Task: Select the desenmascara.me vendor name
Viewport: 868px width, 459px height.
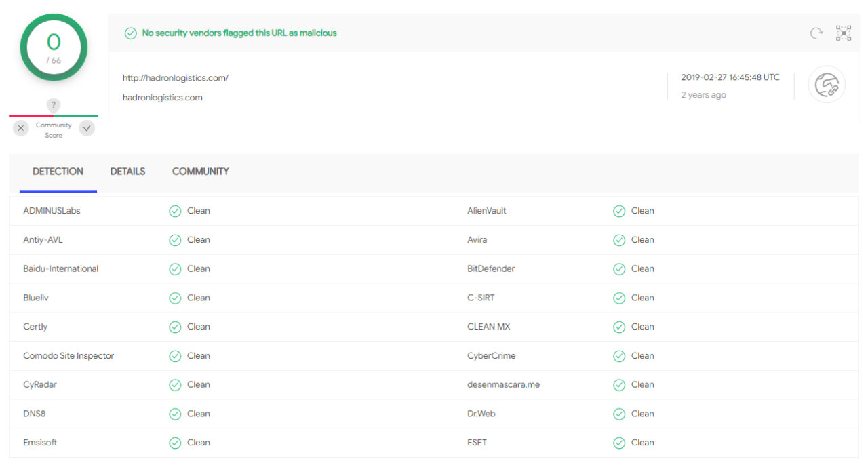Action: [x=504, y=385]
